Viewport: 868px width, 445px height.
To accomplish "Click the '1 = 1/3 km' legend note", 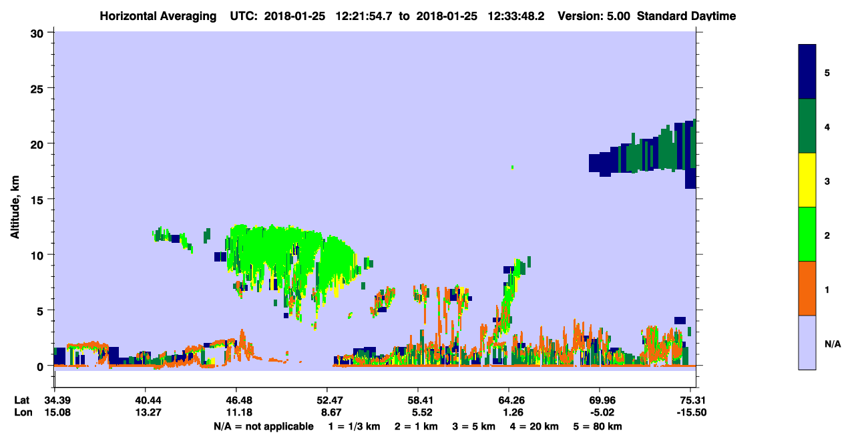I will [x=356, y=426].
